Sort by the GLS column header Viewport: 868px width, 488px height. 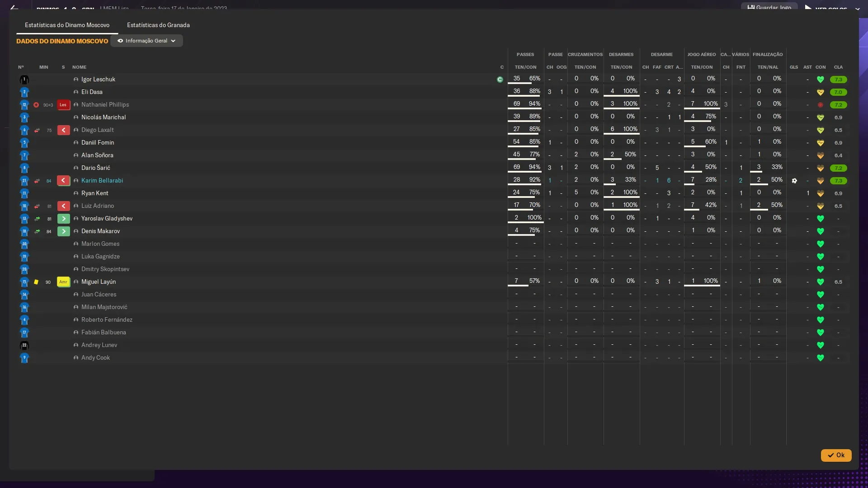tap(794, 67)
